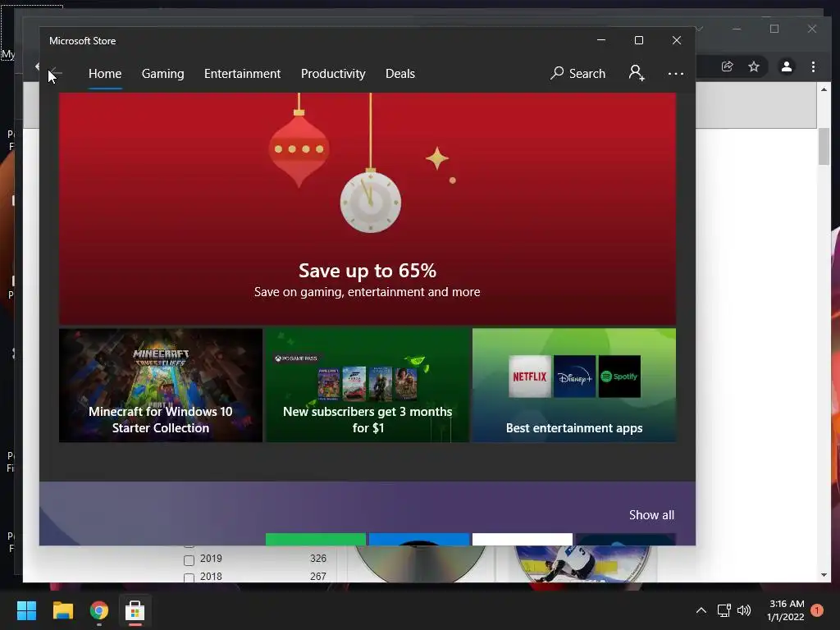Screen dimensions: 840x630
Task: Switch to Google Chrome in the taskbar
Action: pos(99,610)
